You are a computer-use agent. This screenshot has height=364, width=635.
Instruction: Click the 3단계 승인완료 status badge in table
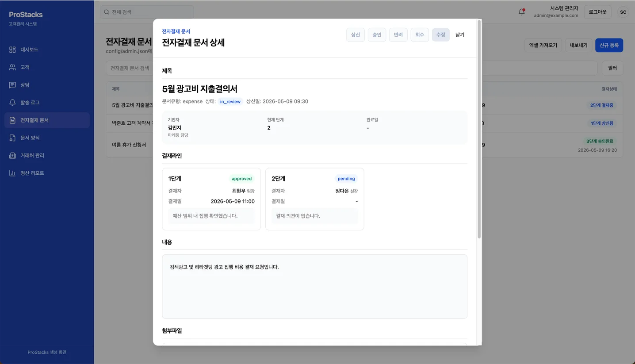pos(599,142)
